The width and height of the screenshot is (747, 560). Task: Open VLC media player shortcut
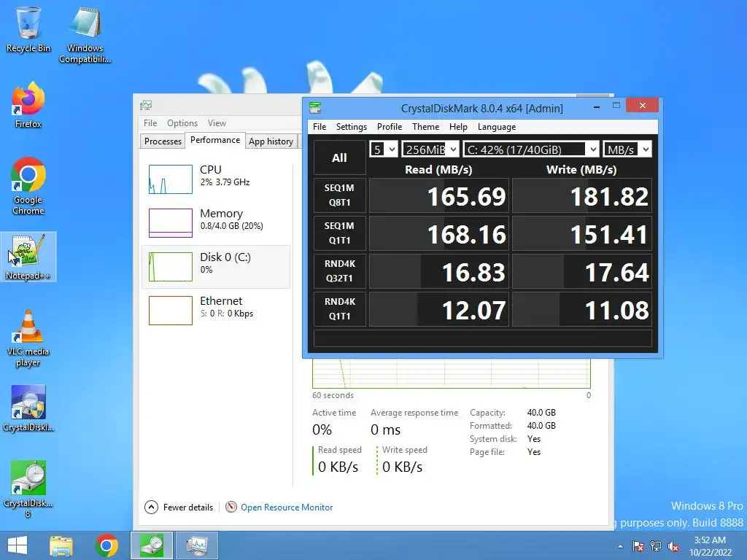28,338
